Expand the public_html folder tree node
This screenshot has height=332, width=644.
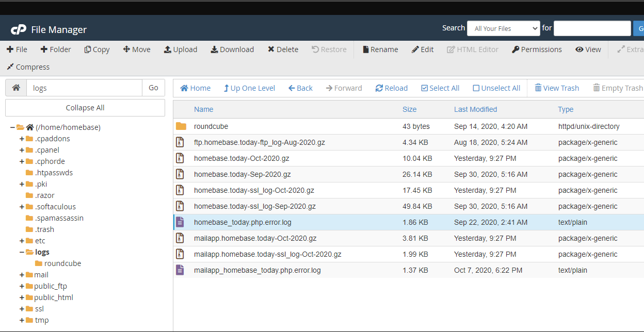tap(22, 297)
